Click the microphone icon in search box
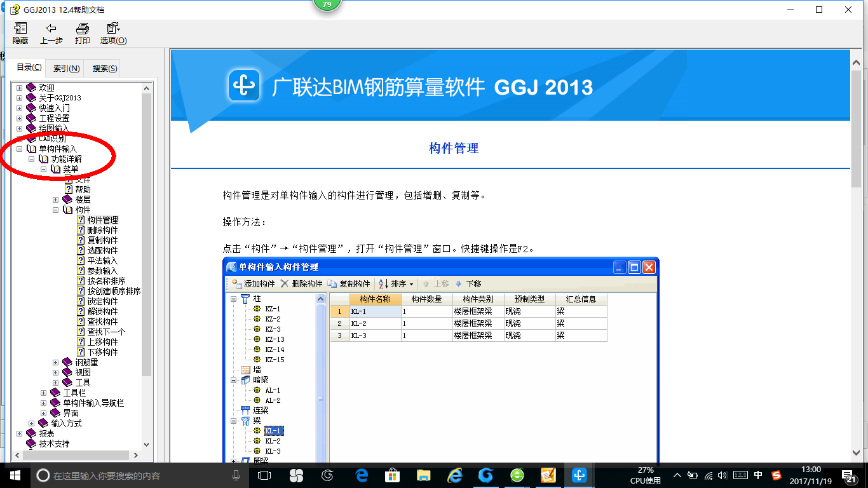The image size is (868, 488). coord(236,475)
